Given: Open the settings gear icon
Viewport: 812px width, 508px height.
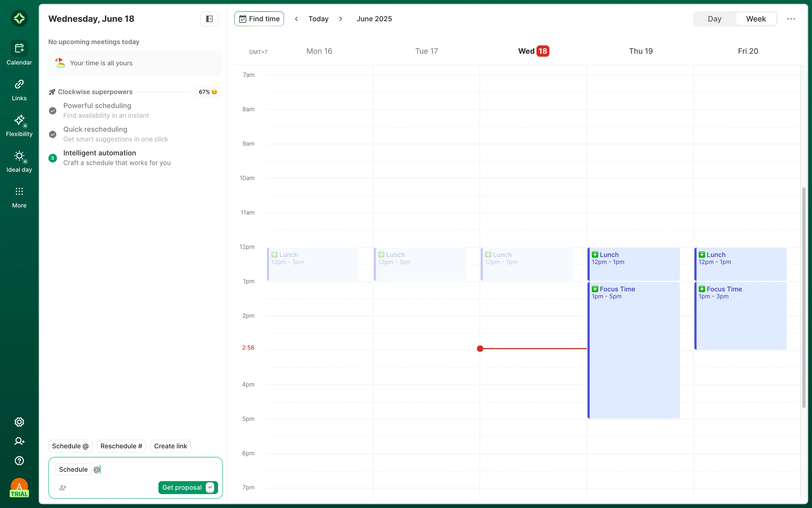Looking at the screenshot, I should (19, 422).
